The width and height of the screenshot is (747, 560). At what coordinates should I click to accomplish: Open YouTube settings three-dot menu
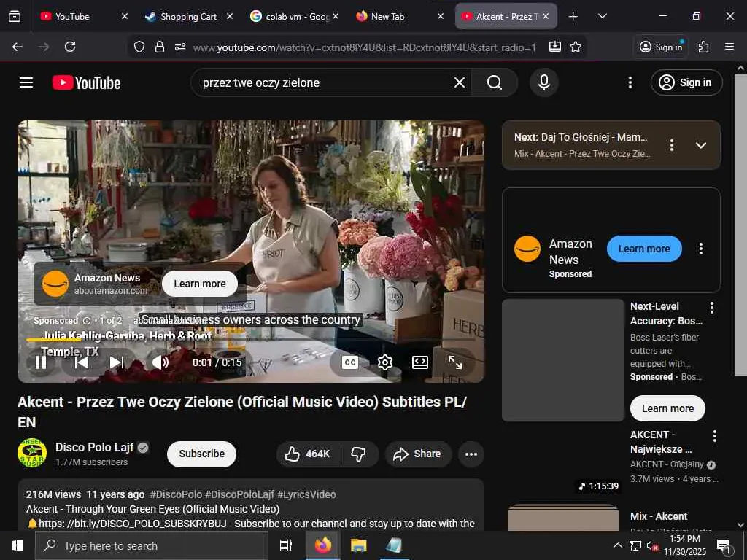[x=630, y=82]
